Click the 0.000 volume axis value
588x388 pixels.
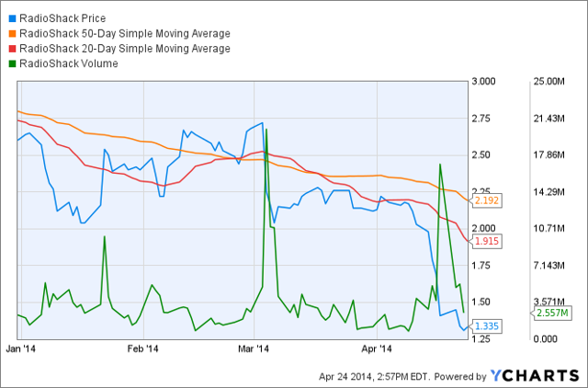(x=545, y=339)
